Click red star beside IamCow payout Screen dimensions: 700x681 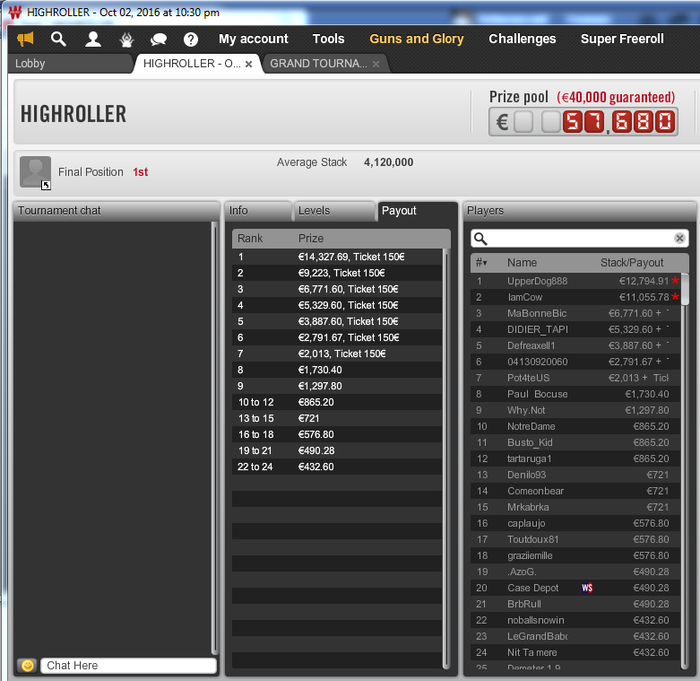tap(675, 297)
